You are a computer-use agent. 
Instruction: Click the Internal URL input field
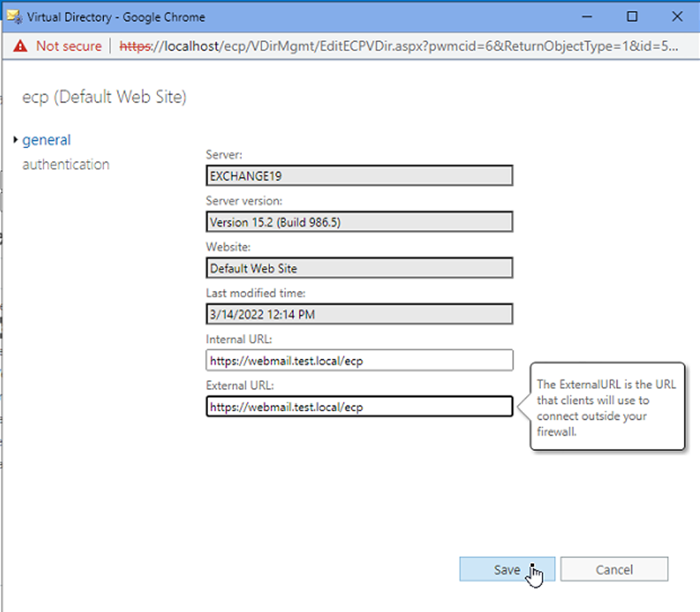(359, 361)
